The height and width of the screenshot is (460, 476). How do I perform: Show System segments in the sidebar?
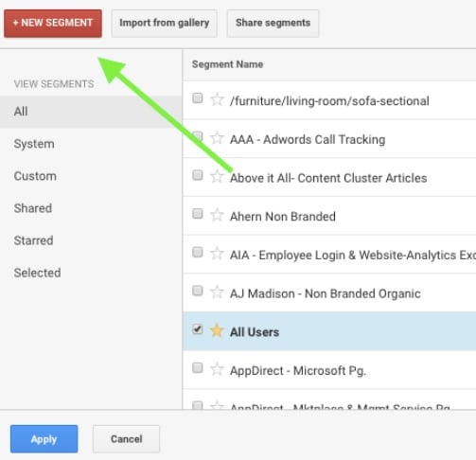(x=34, y=144)
